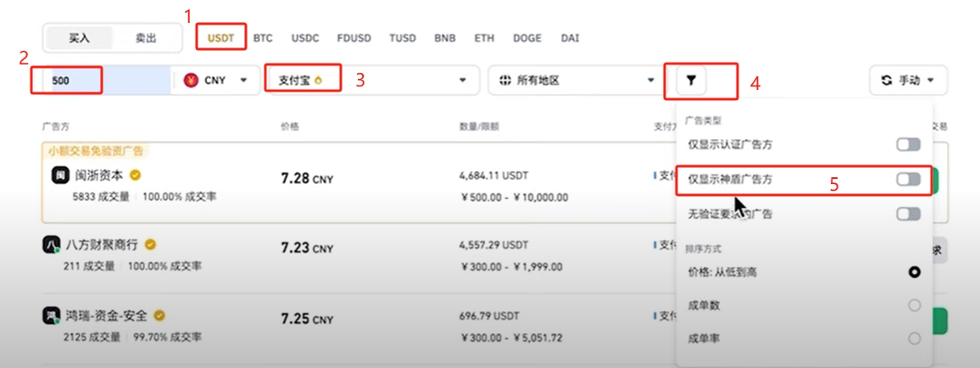Enable 仅显示认证广告方 toggle

click(x=908, y=145)
